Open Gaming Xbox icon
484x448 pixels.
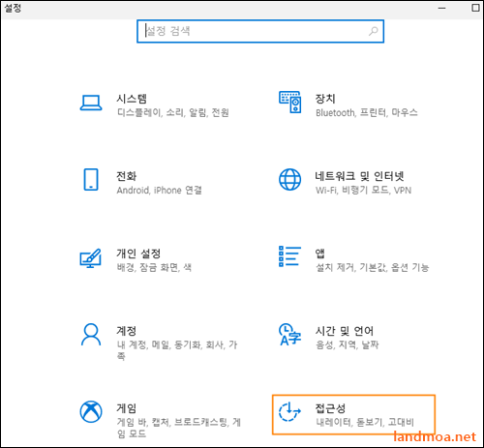[x=91, y=412]
